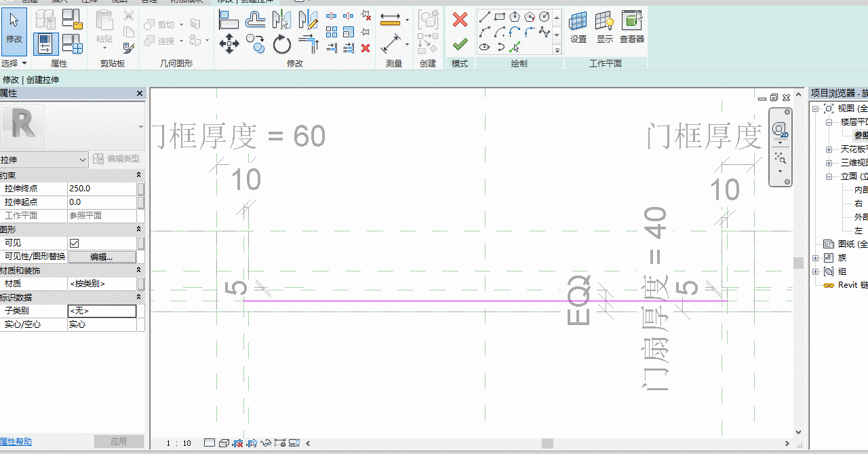The height and width of the screenshot is (454, 868).
Task: Click the 编辑... visibility override button
Action: coord(102,257)
